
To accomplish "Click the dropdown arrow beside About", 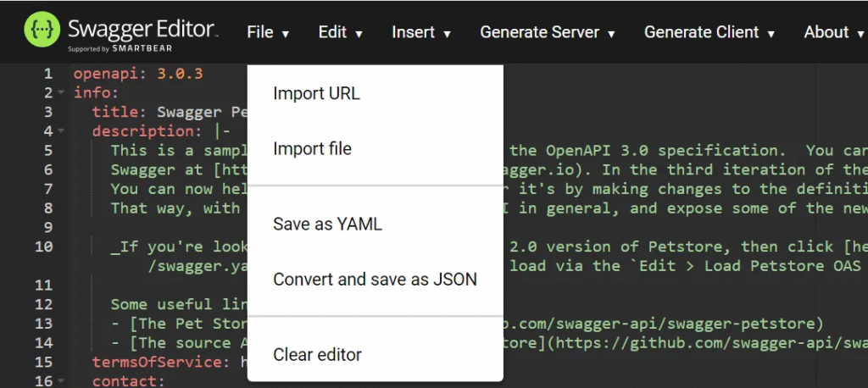I will [x=860, y=35].
